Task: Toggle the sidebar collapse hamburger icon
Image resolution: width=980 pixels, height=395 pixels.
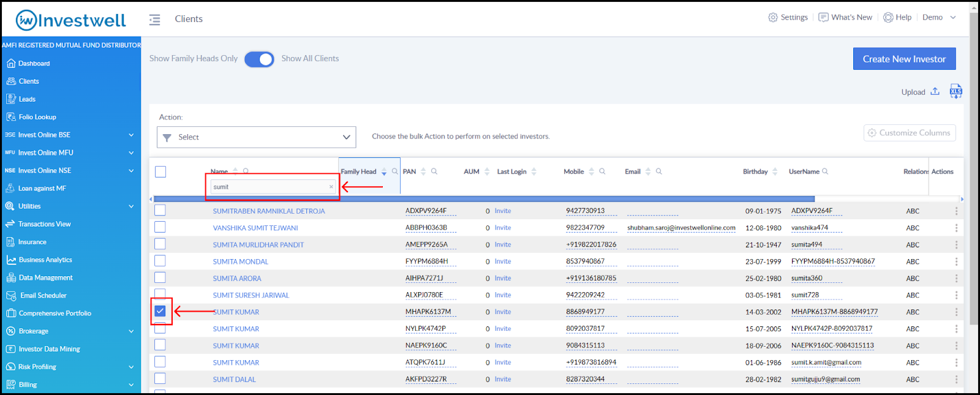Action: pos(154,20)
